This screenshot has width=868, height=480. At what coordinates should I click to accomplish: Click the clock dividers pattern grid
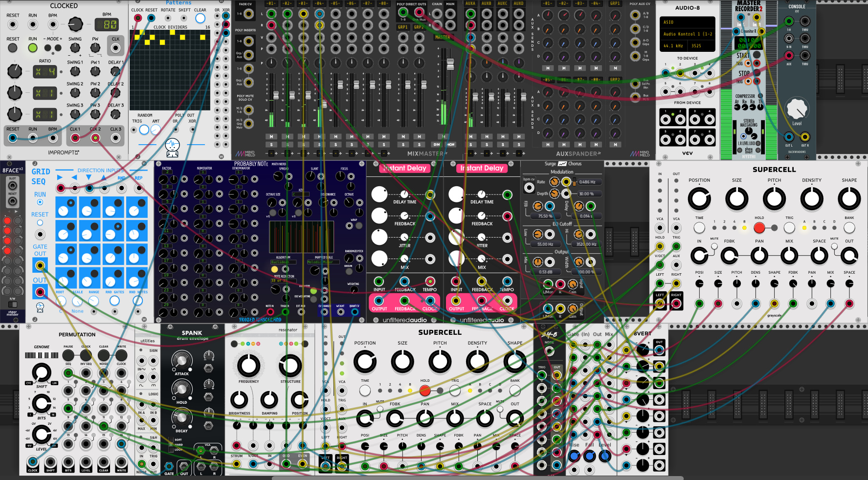click(x=171, y=69)
